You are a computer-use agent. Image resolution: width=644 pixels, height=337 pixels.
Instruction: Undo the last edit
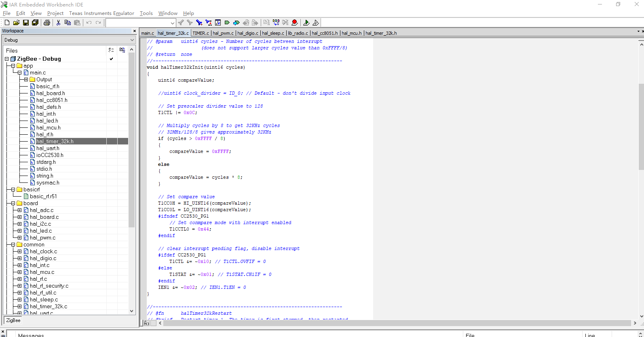tap(89, 23)
